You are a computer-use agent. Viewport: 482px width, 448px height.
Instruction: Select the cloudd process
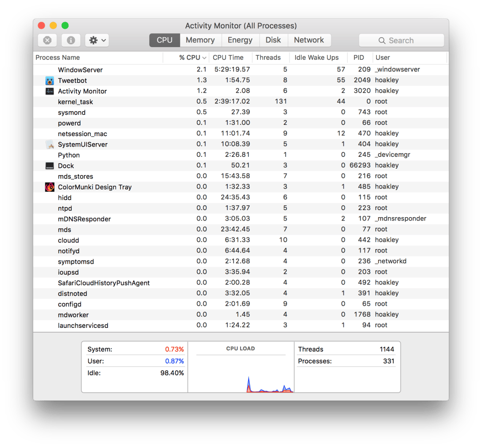coord(241,240)
